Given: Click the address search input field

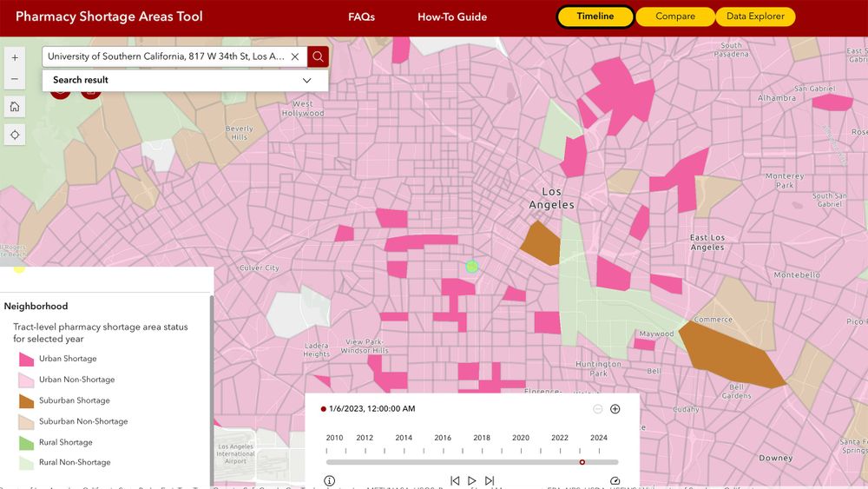Looking at the screenshot, I should [x=166, y=56].
